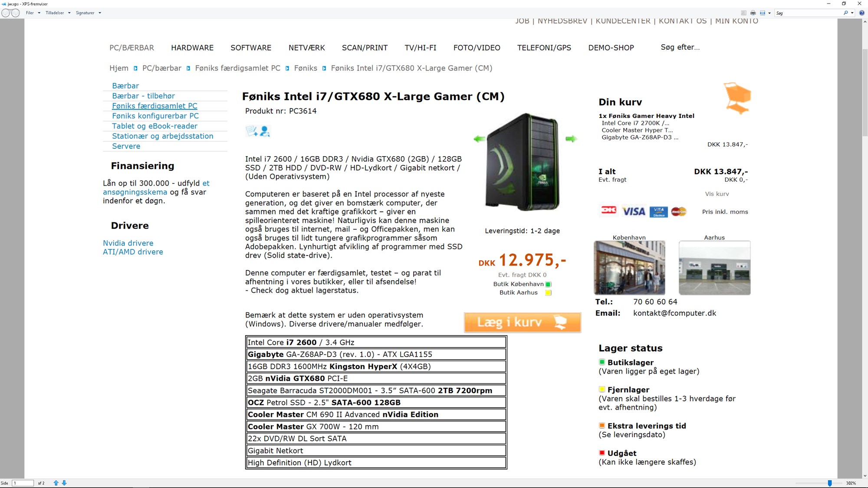
Task: Click the XPS viewer app icon in title bar
Action: point(4,4)
